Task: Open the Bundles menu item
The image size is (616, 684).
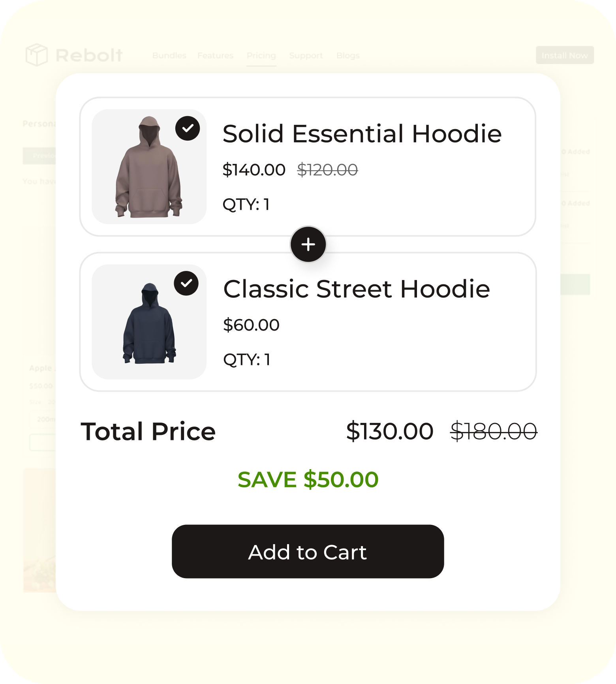Action: pyautogui.click(x=169, y=56)
